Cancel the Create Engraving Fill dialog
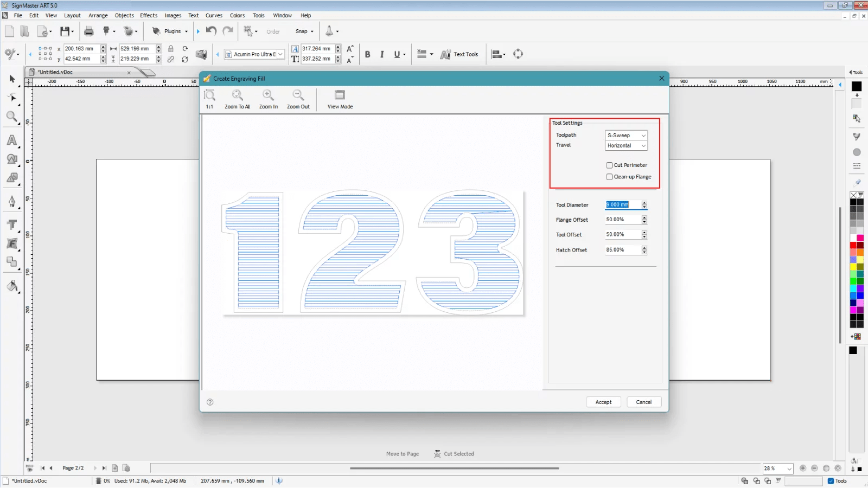 (643, 401)
